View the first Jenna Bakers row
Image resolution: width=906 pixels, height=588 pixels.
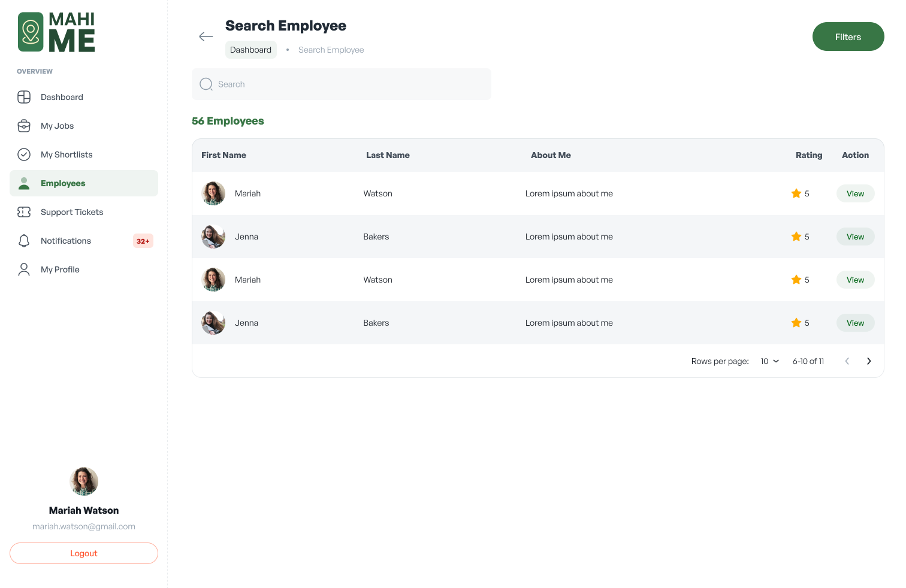coord(856,237)
